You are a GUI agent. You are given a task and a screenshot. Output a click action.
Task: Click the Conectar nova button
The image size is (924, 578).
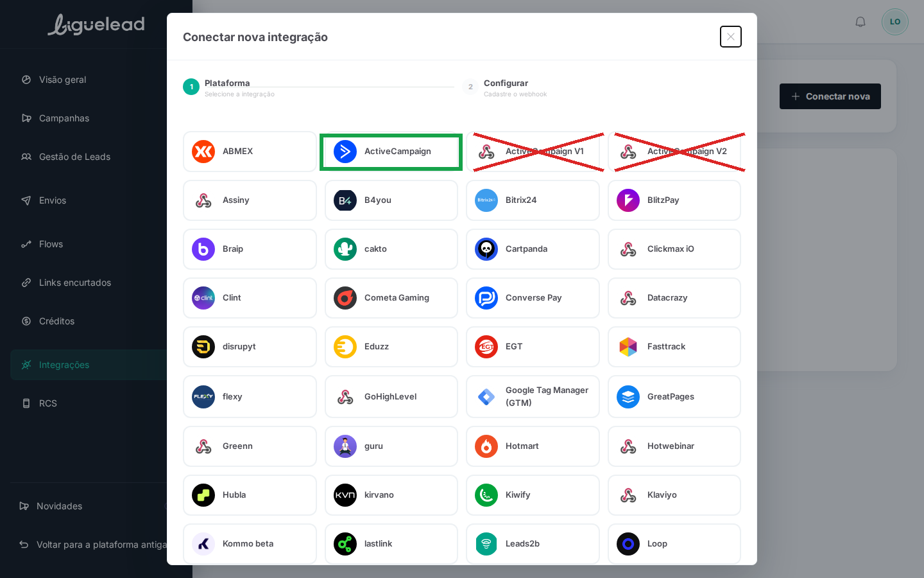[830, 96]
